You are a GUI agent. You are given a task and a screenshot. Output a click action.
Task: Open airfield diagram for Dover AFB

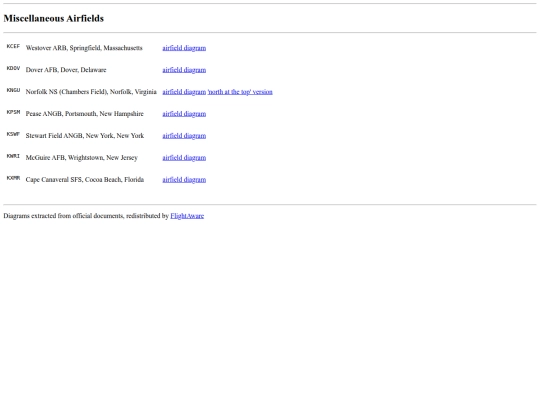[184, 70]
